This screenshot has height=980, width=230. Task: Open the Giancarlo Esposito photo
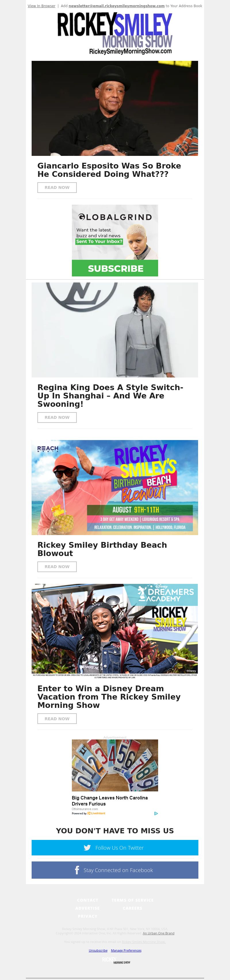(x=115, y=109)
